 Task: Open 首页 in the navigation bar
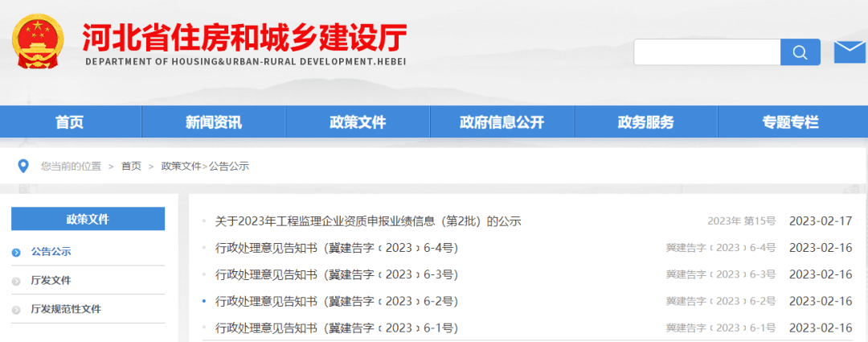(x=69, y=122)
